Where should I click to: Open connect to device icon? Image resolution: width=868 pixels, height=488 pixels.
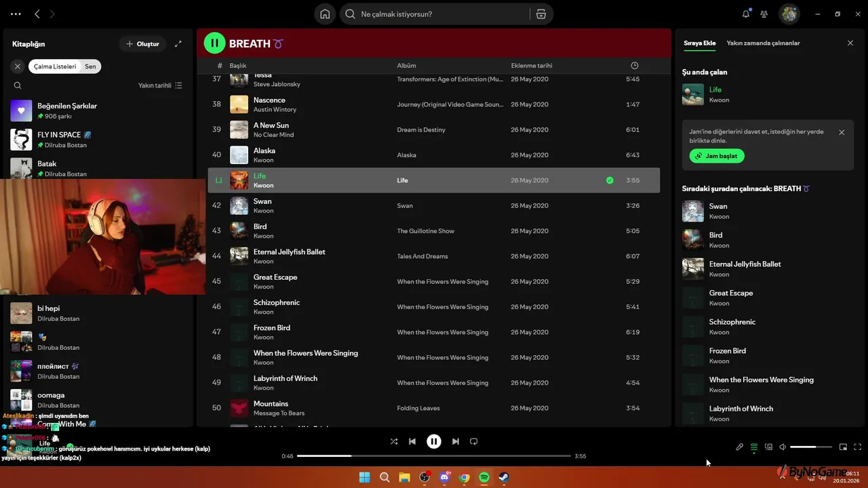pyautogui.click(x=768, y=447)
